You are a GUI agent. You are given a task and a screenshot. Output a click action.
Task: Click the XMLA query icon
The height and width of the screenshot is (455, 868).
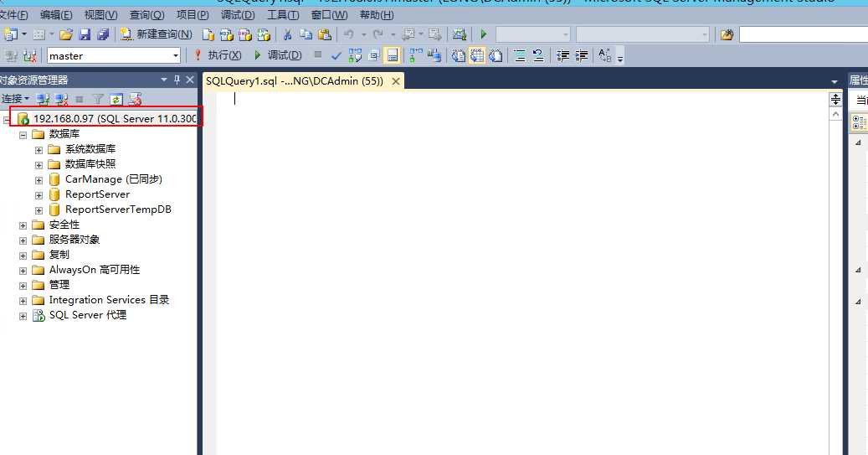[264, 35]
